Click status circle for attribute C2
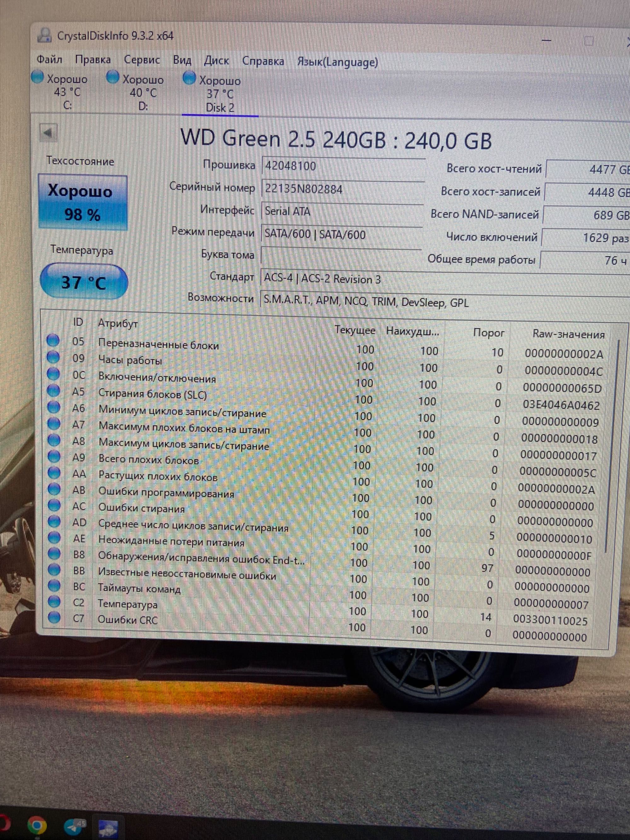 tap(54, 602)
